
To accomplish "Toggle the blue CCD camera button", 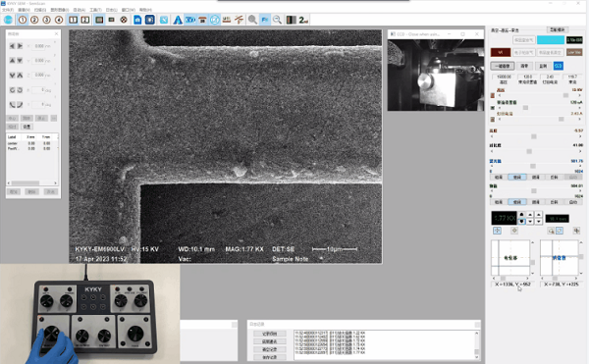I will (559, 66).
